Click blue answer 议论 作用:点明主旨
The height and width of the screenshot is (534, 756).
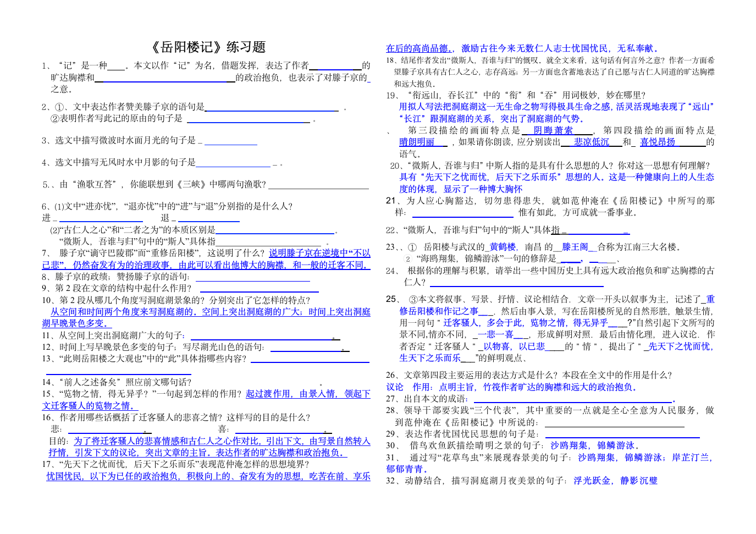pyautogui.click(x=511, y=387)
